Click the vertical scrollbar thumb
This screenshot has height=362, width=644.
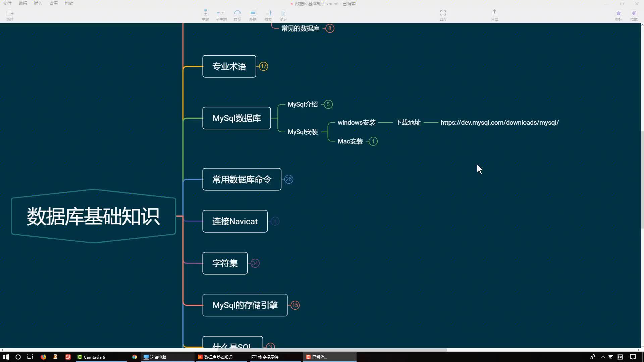click(642, 179)
